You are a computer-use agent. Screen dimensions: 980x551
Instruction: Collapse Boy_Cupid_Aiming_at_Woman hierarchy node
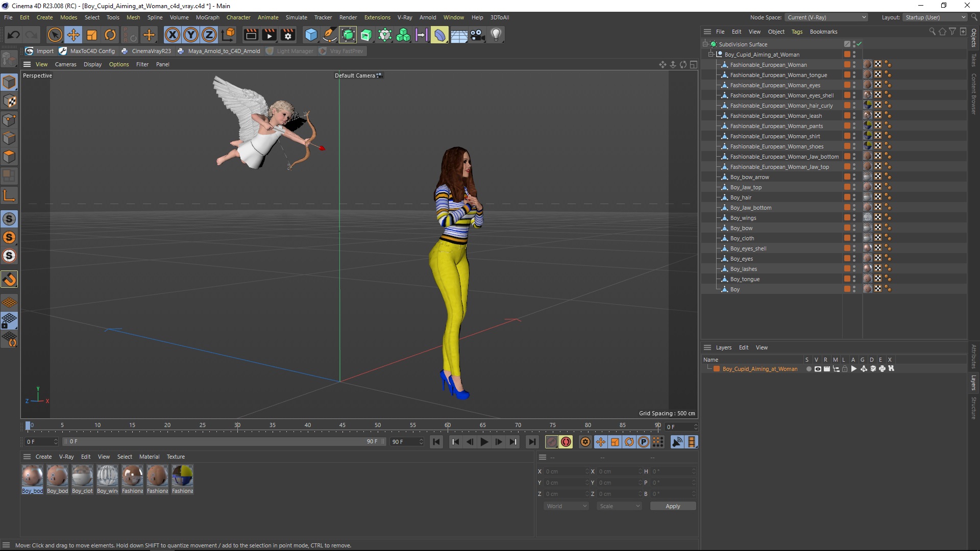point(710,54)
